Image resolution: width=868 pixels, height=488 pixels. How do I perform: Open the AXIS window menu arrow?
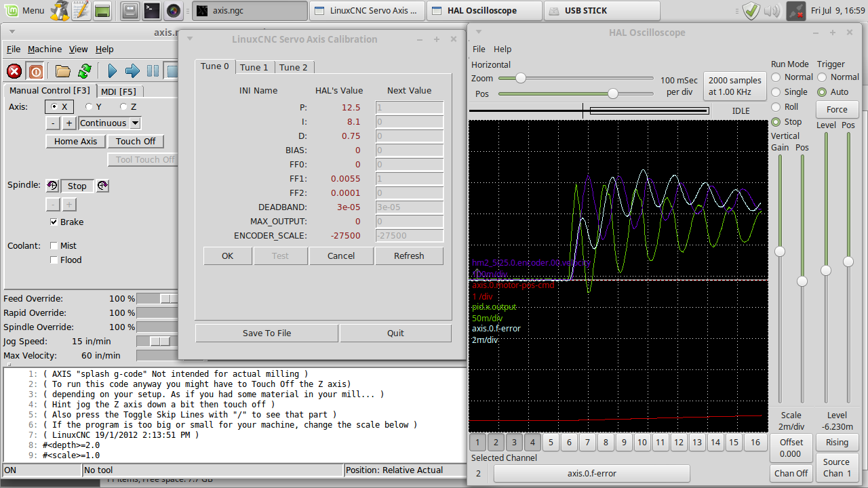click(12, 32)
